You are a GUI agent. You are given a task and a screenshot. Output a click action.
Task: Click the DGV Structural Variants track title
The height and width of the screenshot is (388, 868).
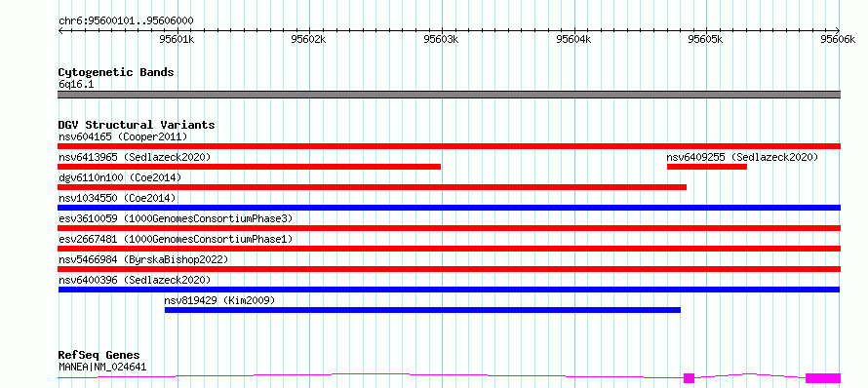137,125
